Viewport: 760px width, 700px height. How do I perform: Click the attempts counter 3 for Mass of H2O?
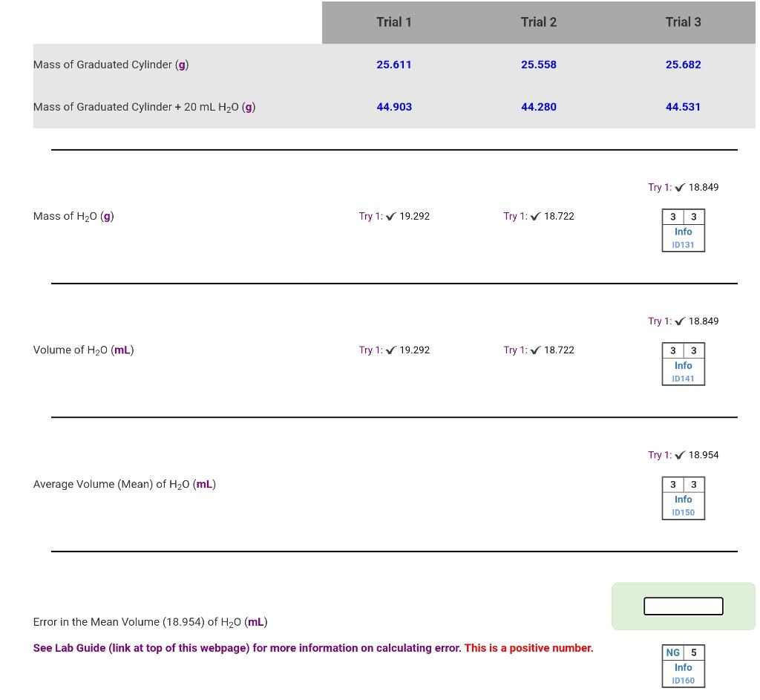[x=673, y=217]
